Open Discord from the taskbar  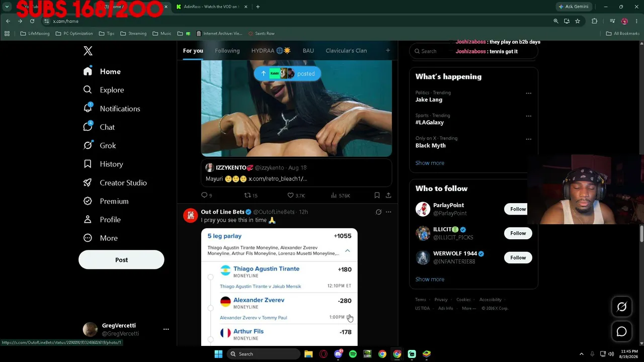pos(338,354)
